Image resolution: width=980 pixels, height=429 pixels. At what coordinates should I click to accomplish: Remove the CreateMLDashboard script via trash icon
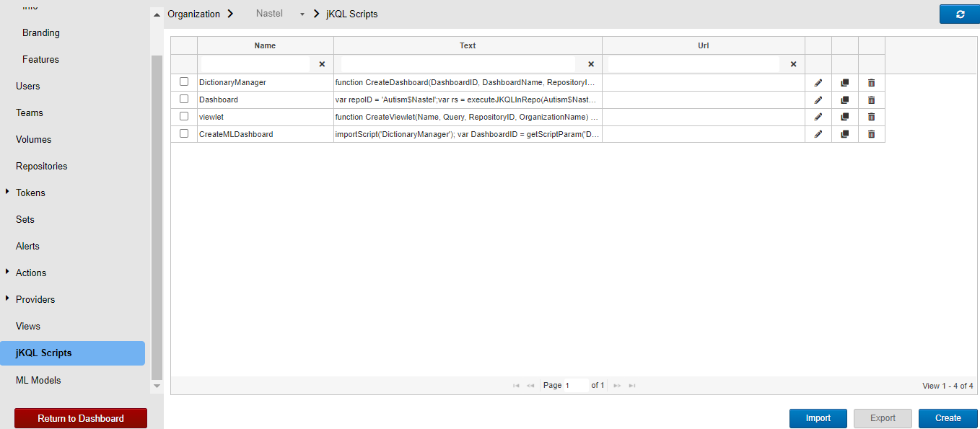[871, 134]
